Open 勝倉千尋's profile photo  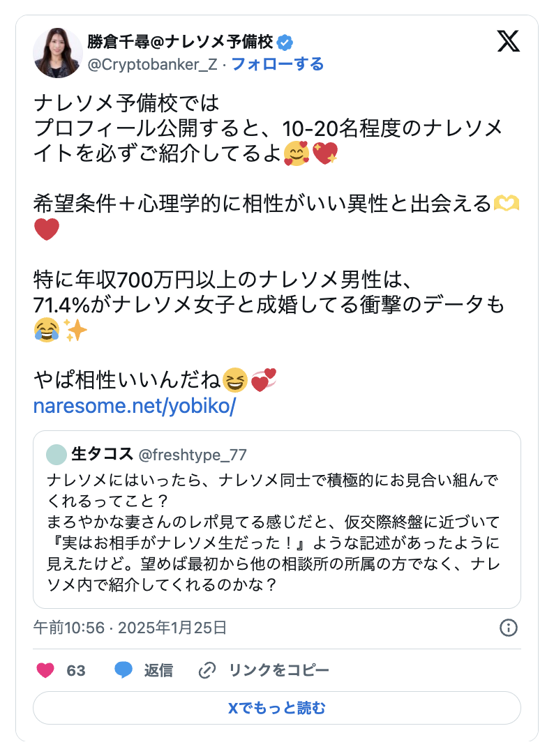(x=58, y=53)
